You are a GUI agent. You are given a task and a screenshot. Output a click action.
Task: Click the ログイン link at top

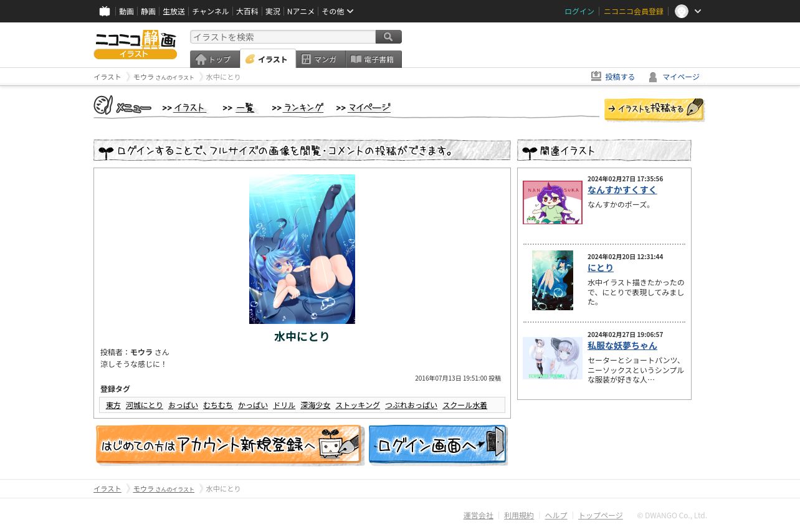tap(579, 11)
